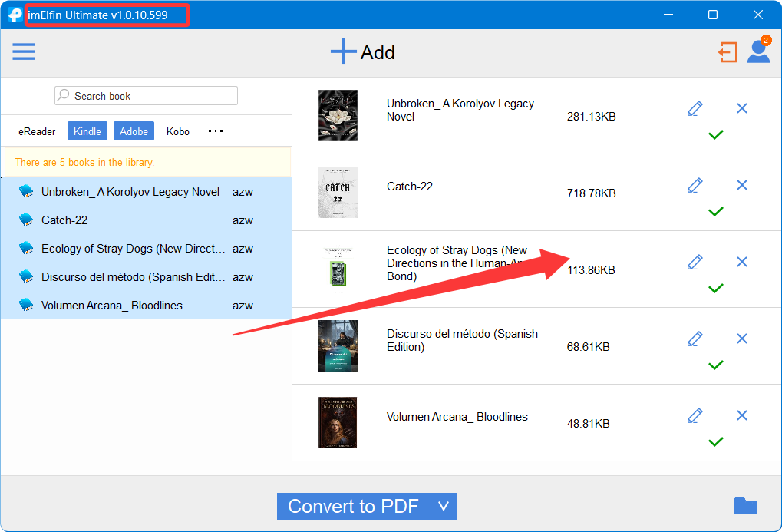
Task: Remove Catch-22 from the conversion list
Action: point(741,185)
